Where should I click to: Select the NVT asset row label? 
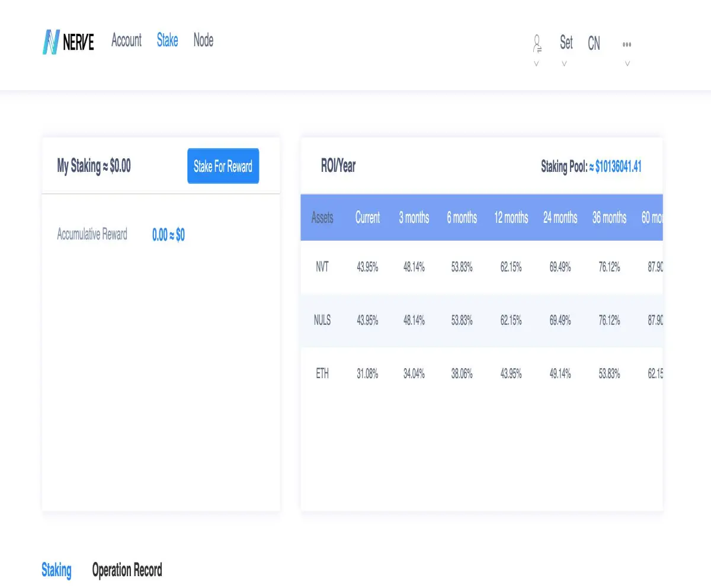pyautogui.click(x=322, y=267)
